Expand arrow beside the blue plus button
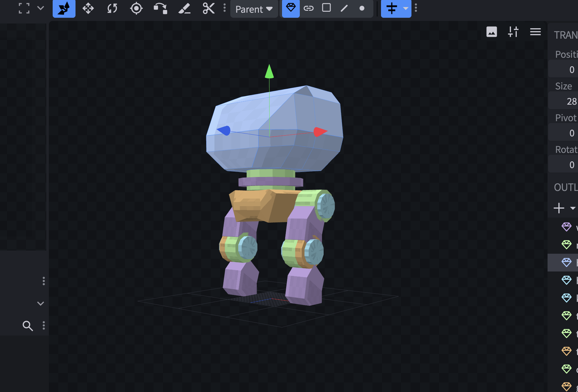Screen dimensions: 578x392 click(405, 9)
